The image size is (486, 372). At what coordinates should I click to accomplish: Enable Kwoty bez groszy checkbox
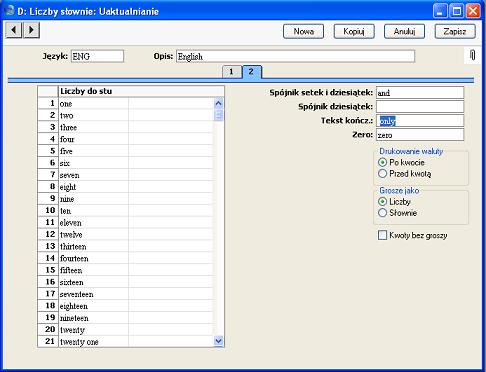(x=382, y=235)
